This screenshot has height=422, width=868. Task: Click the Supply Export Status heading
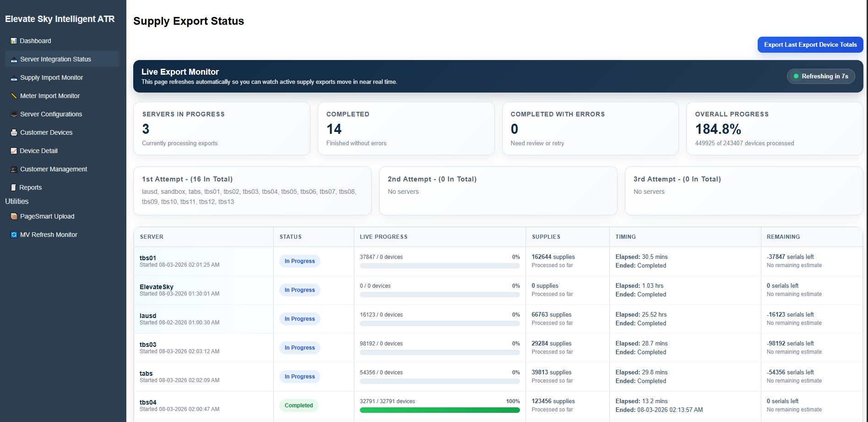point(189,21)
